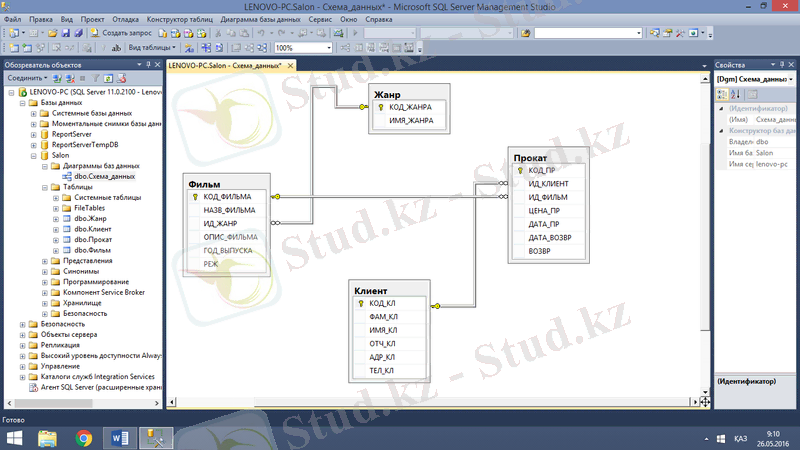800x450 pixels.
Task: Open the Сервис menu
Action: [320, 19]
